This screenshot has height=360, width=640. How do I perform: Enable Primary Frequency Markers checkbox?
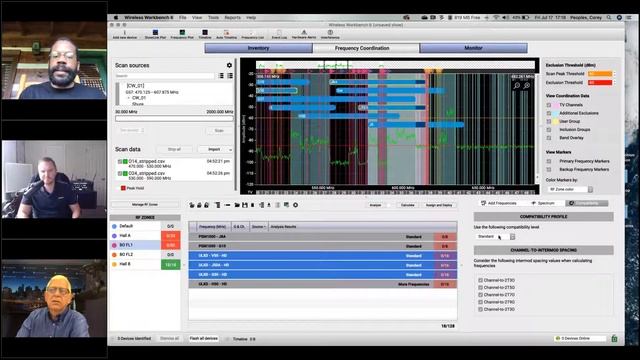549,161
